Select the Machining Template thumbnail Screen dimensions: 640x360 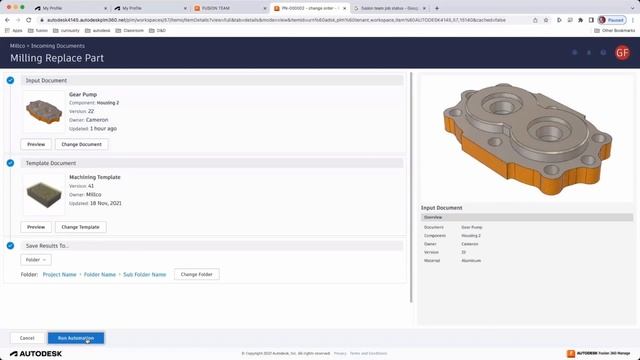(x=44, y=194)
